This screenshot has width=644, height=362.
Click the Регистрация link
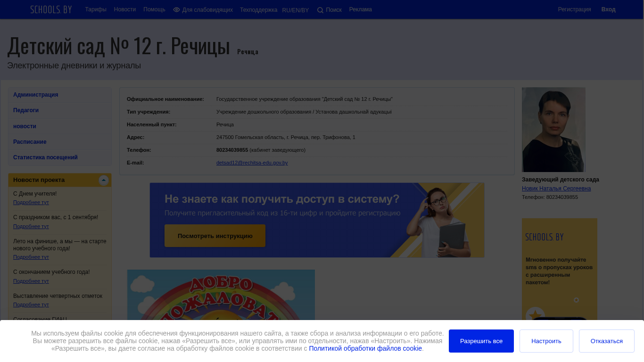(x=574, y=9)
